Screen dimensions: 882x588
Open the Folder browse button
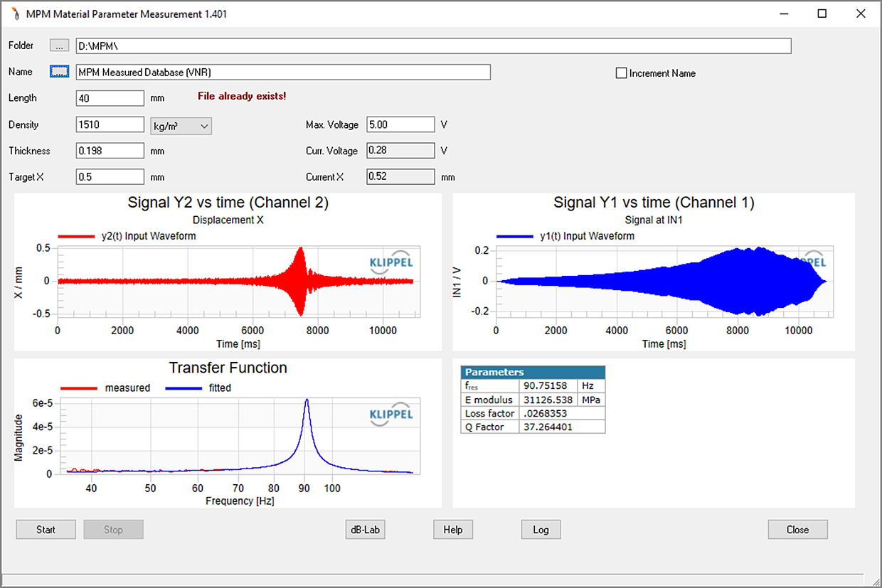coord(59,46)
